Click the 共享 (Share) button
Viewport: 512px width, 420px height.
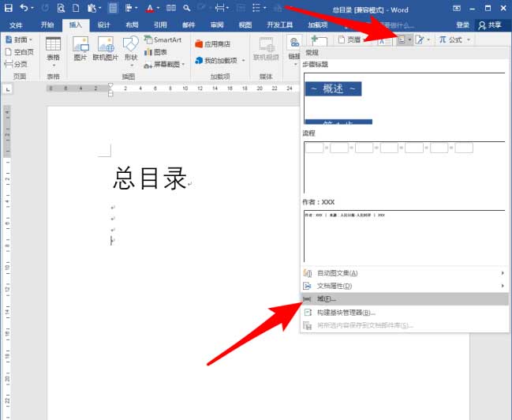tap(489, 24)
